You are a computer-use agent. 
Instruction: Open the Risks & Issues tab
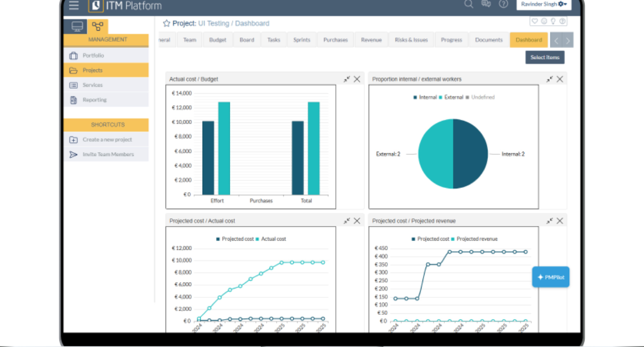[411, 40]
